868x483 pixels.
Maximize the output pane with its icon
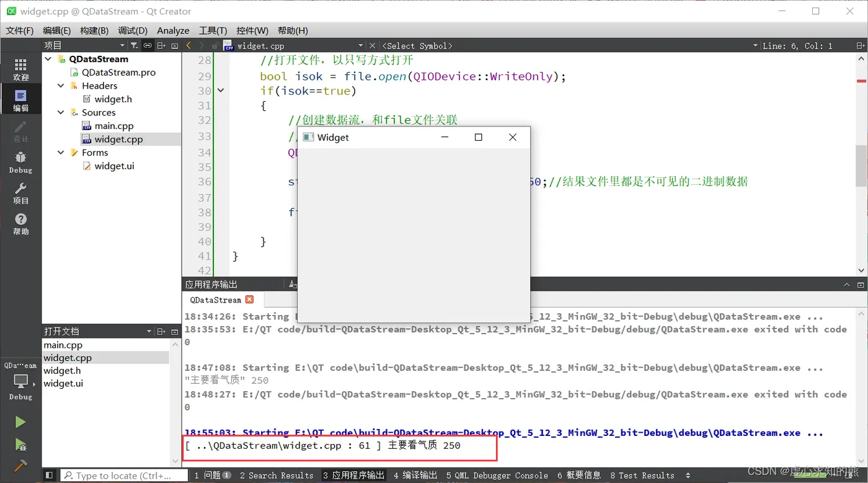[861, 284]
